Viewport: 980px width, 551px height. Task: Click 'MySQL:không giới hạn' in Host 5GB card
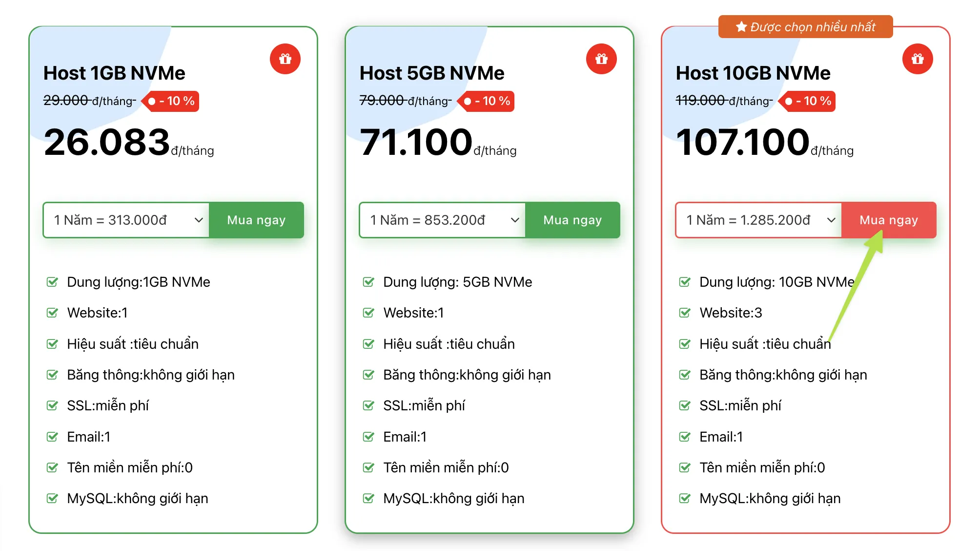coord(454,498)
